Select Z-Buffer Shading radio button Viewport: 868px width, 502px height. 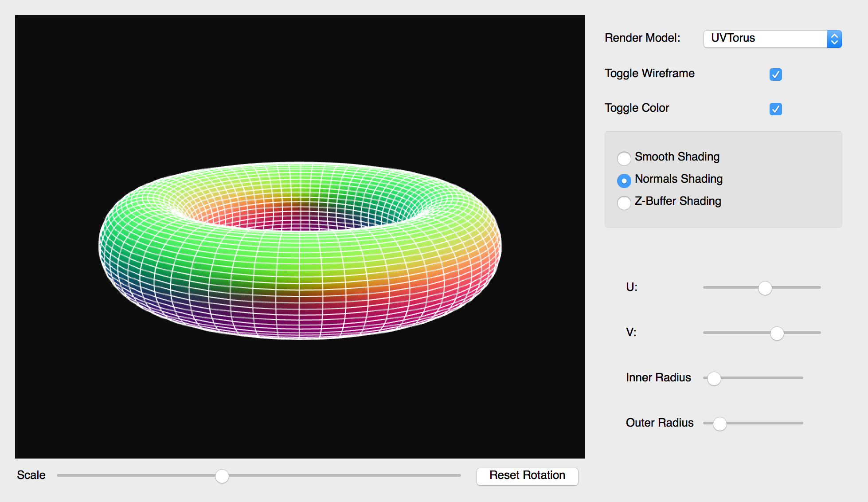coord(624,202)
